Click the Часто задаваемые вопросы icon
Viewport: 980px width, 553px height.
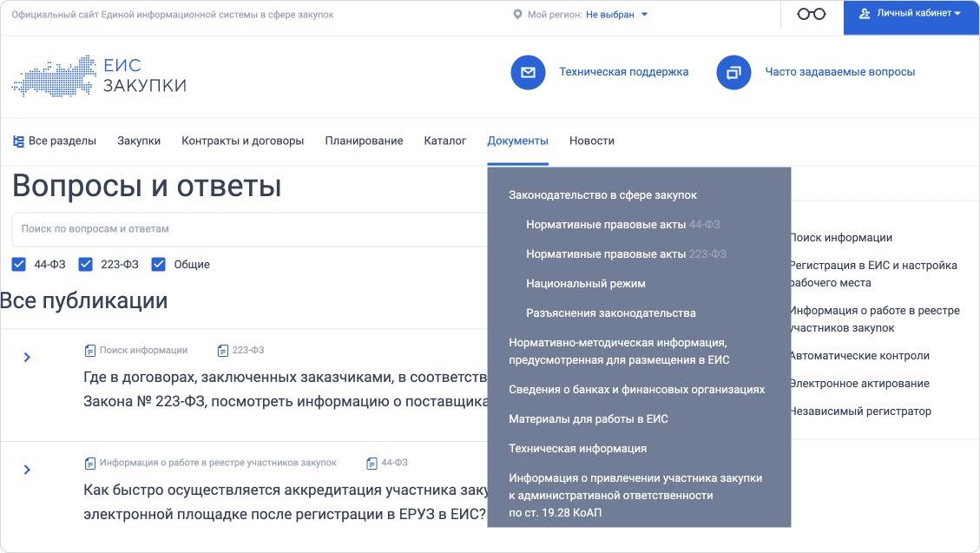tap(734, 73)
